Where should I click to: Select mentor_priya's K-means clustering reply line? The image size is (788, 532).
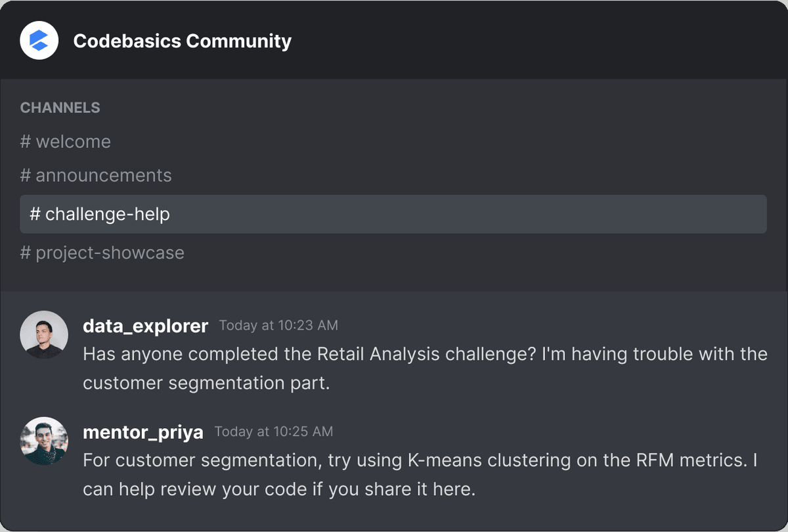(420, 460)
